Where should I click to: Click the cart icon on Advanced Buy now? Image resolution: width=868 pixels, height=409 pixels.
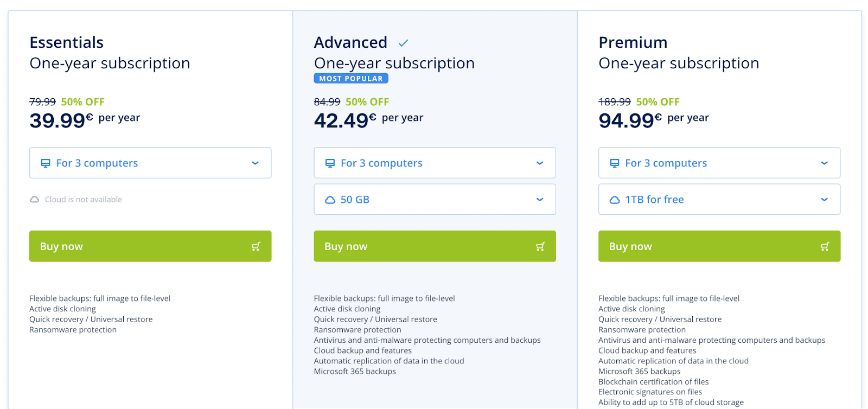[x=540, y=247]
